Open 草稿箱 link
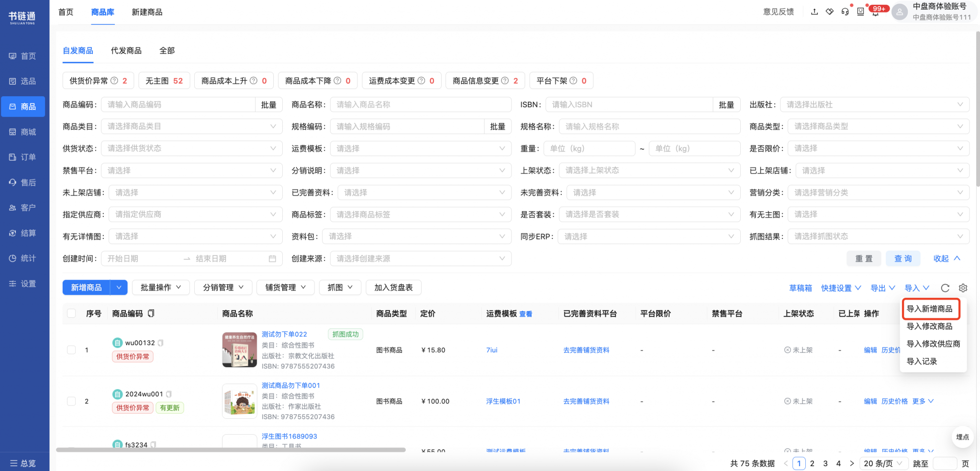Viewport: 980px width, 471px height. tap(801, 288)
